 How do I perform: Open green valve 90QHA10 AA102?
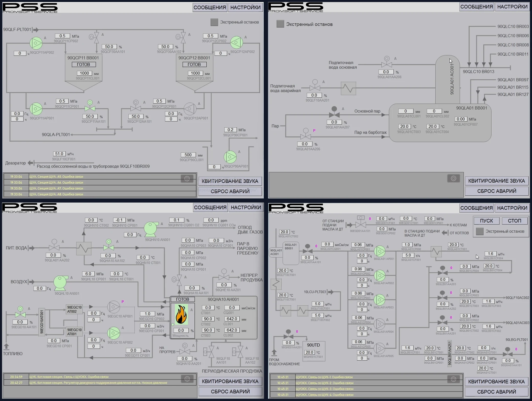coord(109,245)
